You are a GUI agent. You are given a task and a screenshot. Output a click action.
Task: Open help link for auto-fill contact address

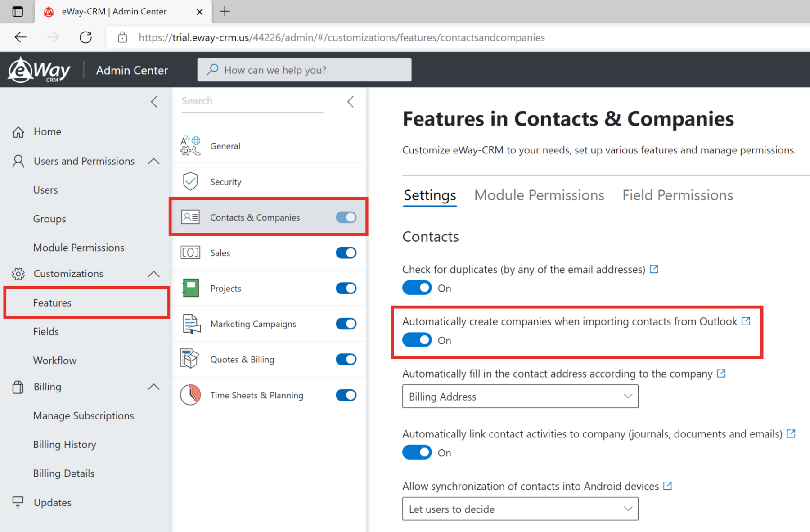point(721,373)
